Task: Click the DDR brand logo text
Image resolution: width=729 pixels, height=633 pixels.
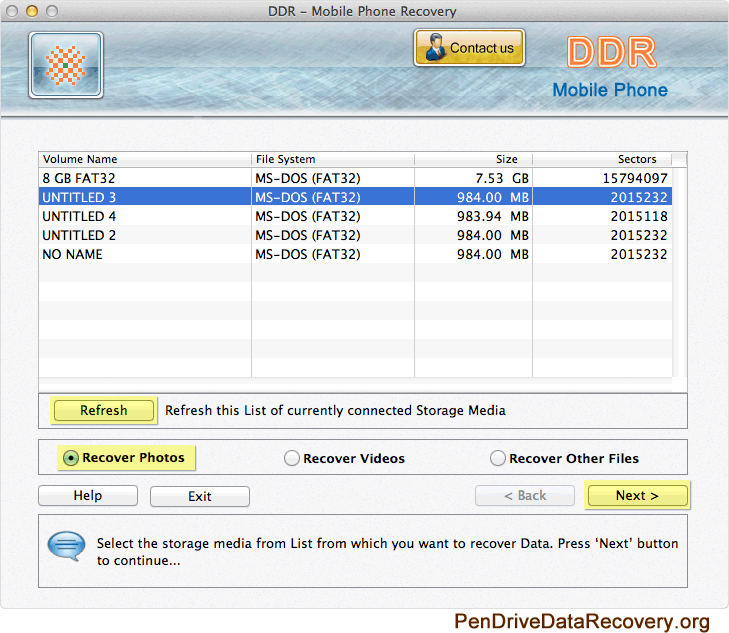Action: point(611,52)
